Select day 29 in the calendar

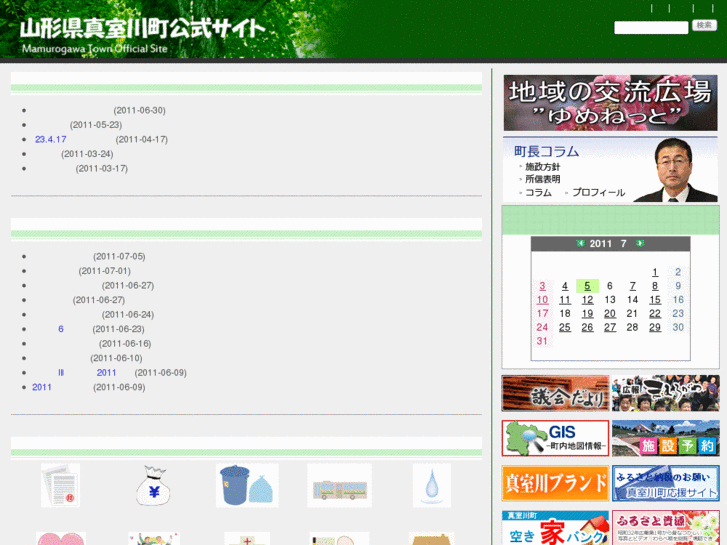click(655, 327)
